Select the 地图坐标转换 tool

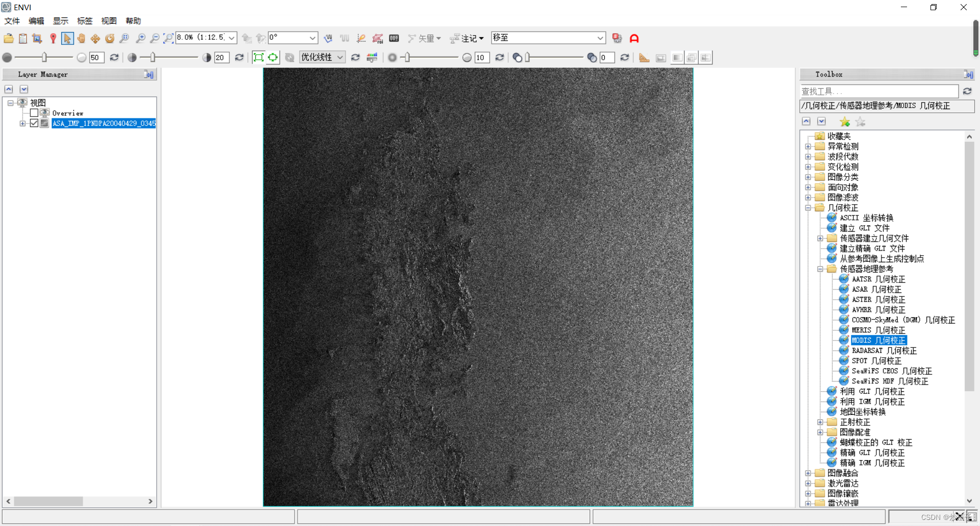click(863, 412)
